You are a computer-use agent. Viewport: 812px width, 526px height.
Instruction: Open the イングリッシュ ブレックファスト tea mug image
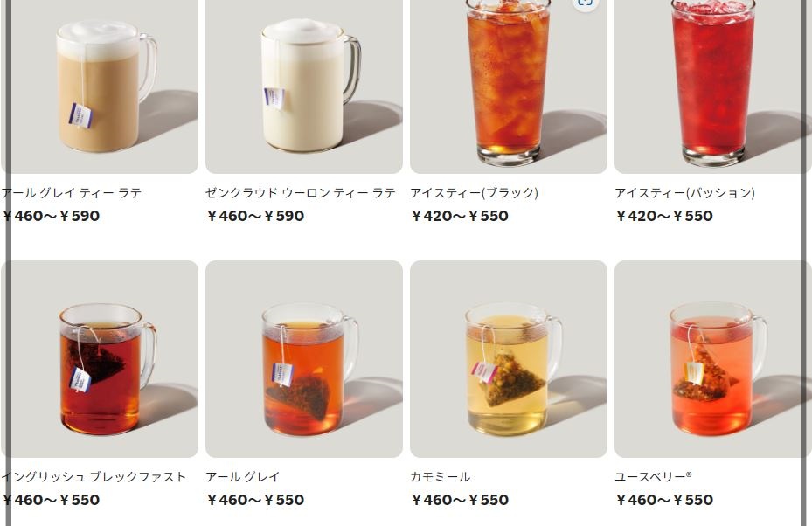click(100, 359)
